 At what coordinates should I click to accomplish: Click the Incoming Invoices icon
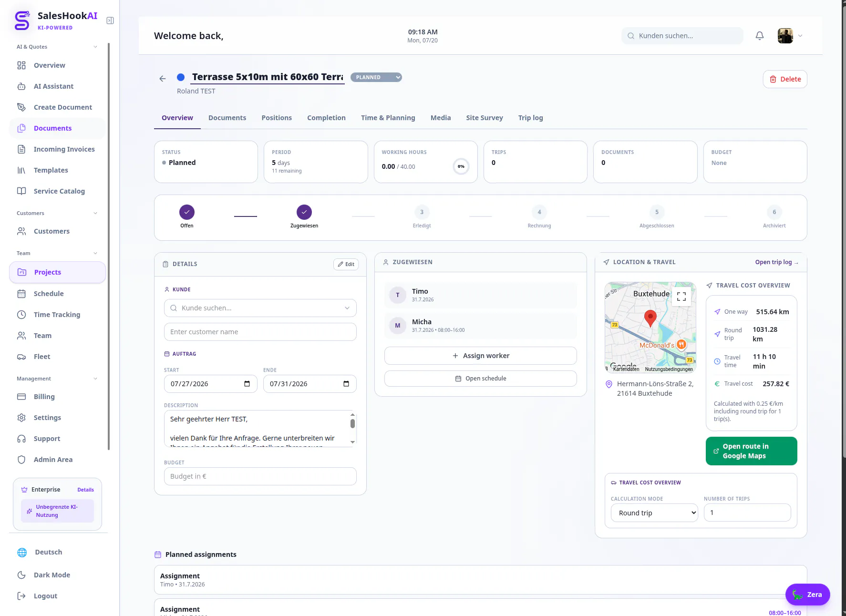point(21,149)
